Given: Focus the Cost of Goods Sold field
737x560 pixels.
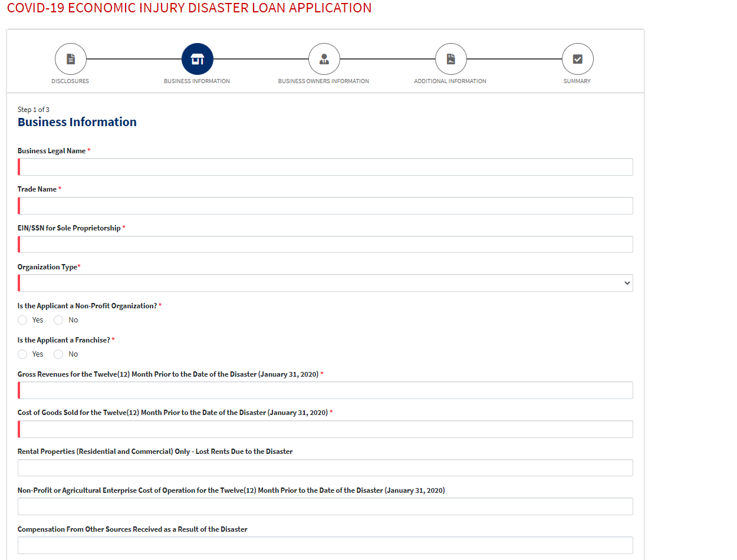Looking at the screenshot, I should click(x=325, y=429).
